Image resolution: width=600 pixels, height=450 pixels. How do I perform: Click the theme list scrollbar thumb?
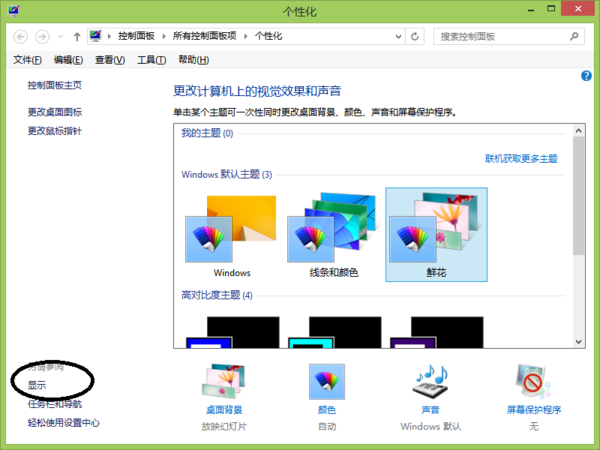[x=579, y=196]
